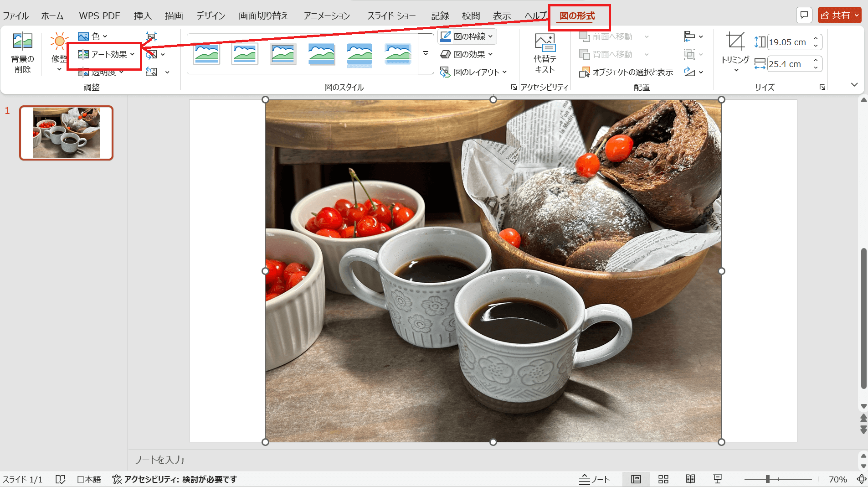Click the spell check book icon

(60, 479)
